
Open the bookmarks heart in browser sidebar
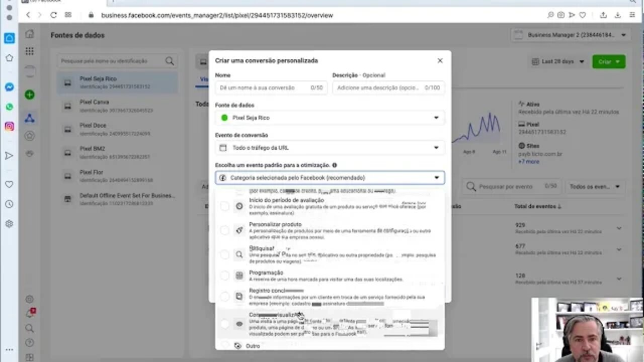coord(9,185)
